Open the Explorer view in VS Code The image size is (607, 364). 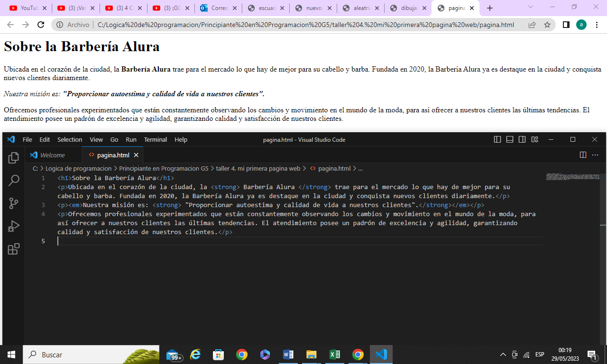[x=13, y=158]
